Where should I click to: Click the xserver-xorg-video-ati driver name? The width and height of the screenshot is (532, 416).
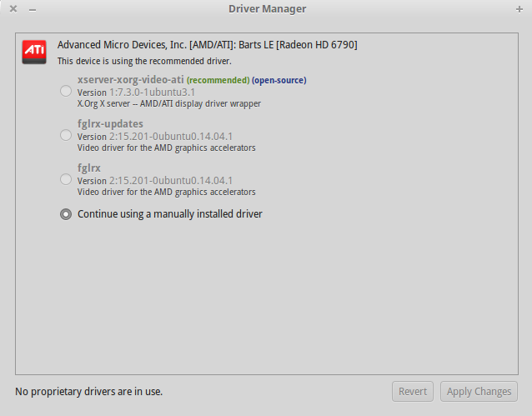click(130, 80)
